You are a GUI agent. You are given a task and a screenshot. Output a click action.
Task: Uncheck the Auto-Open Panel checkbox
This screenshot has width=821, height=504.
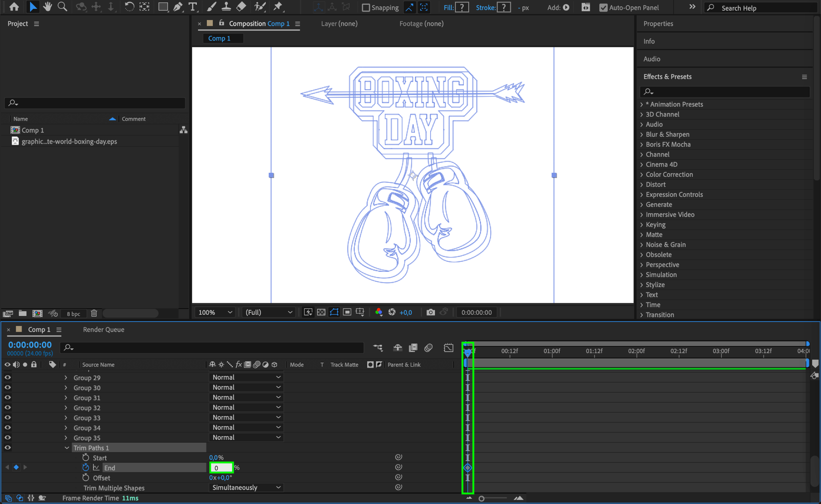pyautogui.click(x=603, y=8)
